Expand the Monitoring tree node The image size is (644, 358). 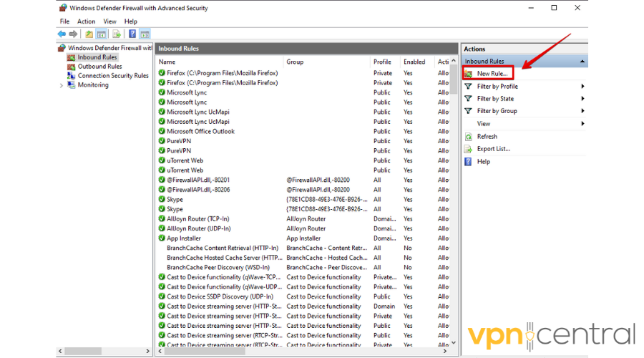tap(61, 85)
